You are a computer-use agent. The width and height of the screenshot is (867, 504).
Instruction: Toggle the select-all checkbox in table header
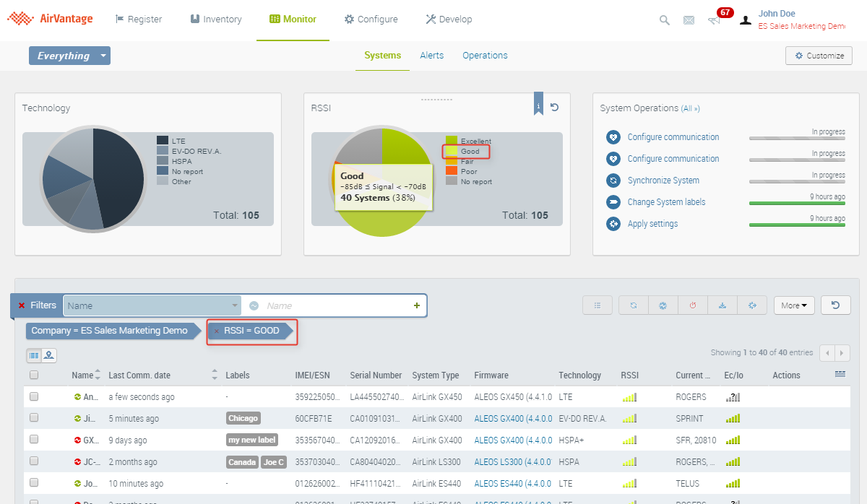pyautogui.click(x=34, y=375)
